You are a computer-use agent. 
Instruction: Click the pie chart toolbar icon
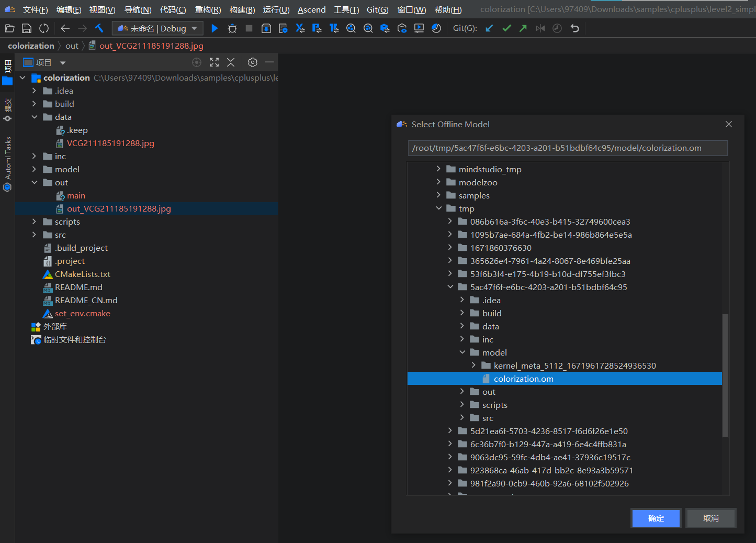coord(436,28)
